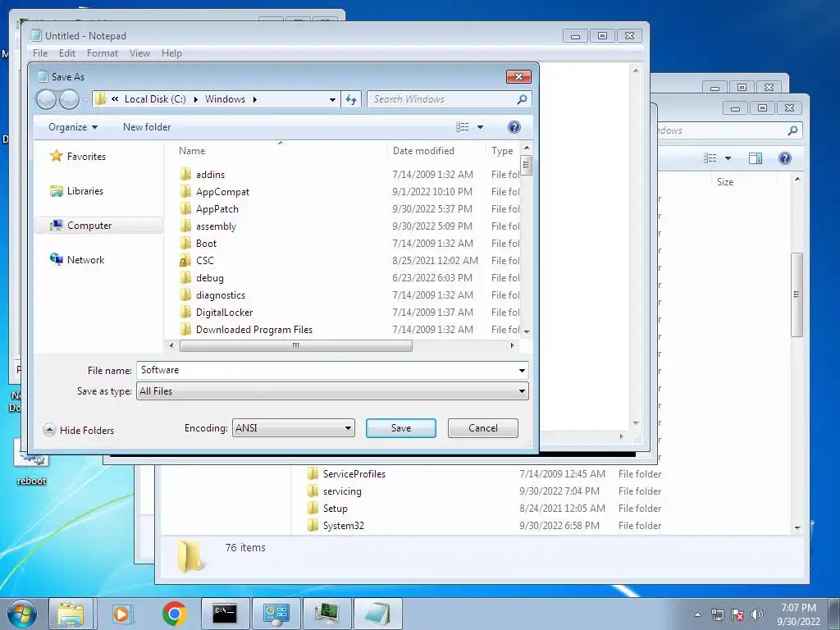Expand the arrow after Local Disk (C:) in path

(x=195, y=99)
